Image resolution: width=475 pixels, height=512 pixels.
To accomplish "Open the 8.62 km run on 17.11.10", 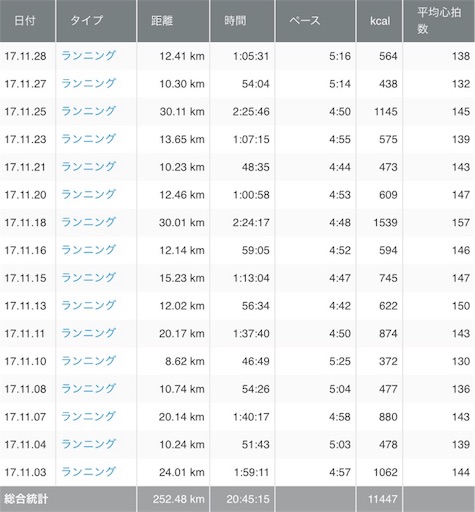I will pos(88,361).
